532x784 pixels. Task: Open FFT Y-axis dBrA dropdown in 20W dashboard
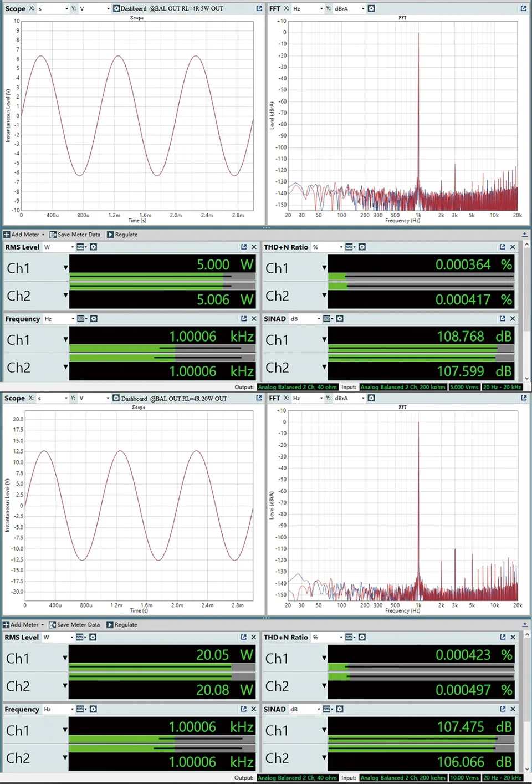(349, 398)
